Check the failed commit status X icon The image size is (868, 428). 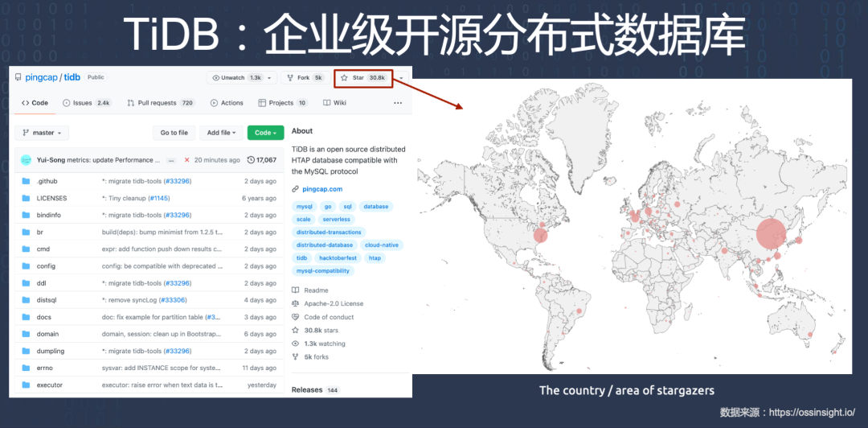coord(187,160)
